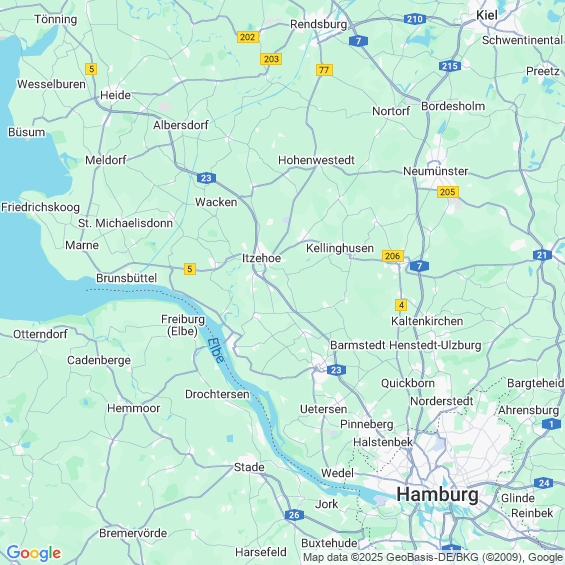Click the yellow 4 road shield above Kaltenkirchen

point(401,305)
